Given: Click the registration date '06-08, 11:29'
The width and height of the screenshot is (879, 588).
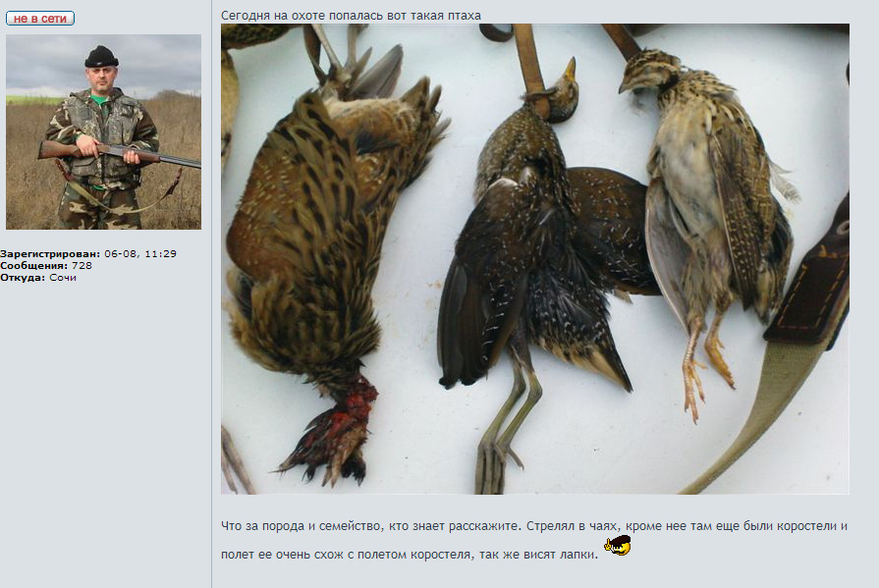Looking at the screenshot, I should coord(140,254).
